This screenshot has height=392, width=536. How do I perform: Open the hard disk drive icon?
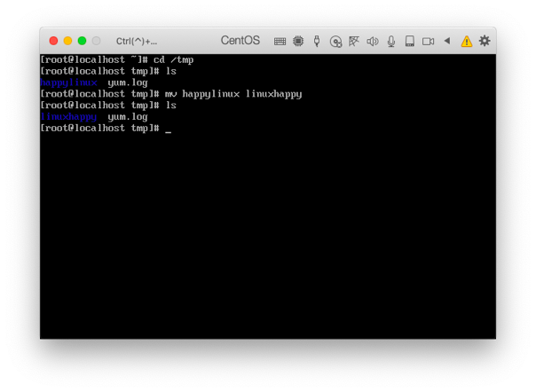(x=409, y=41)
